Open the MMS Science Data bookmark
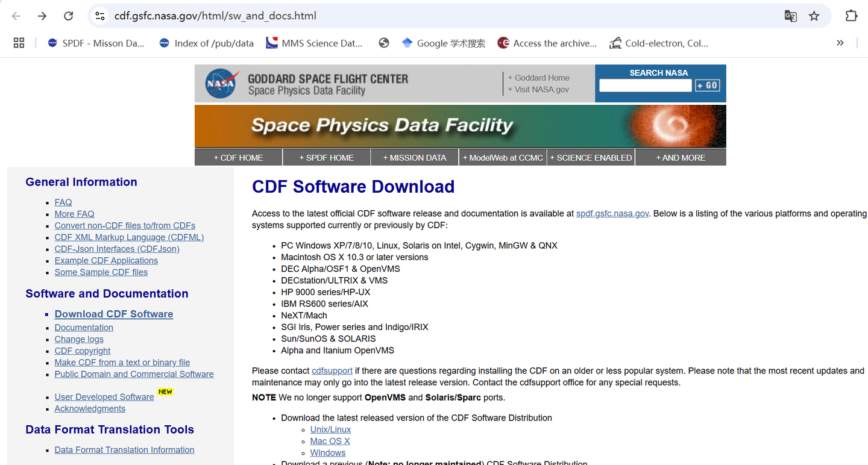Viewport: 868px width, 465px height. pyautogui.click(x=314, y=43)
